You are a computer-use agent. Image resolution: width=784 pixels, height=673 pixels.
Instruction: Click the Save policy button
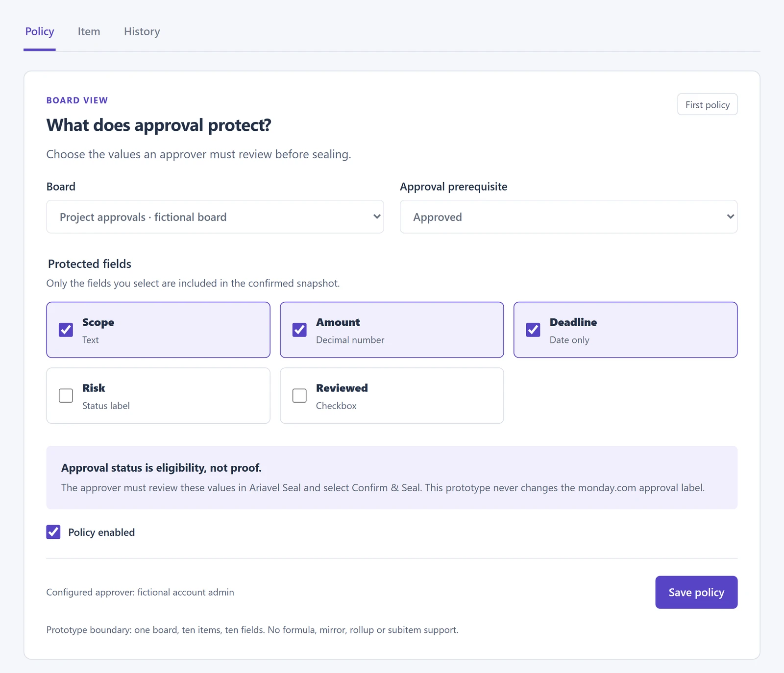click(696, 592)
